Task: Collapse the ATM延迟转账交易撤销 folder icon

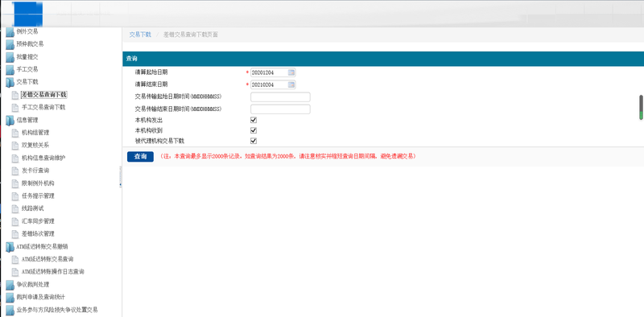Action: 10,247
